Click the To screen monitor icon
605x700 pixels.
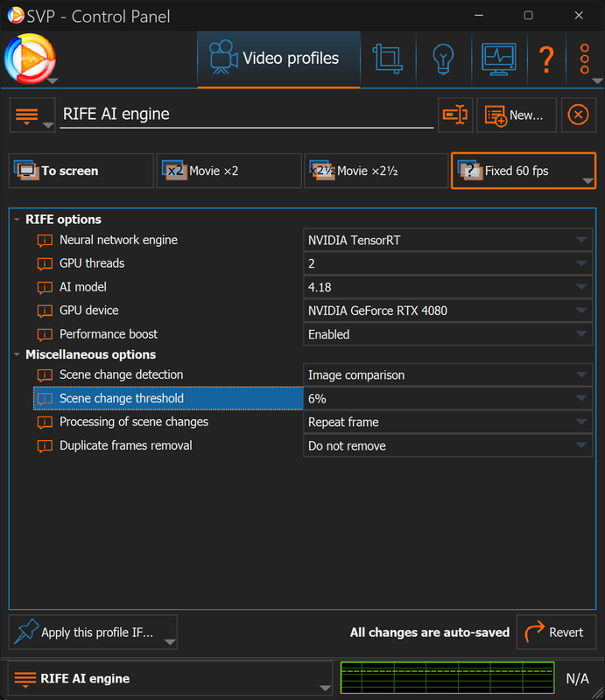click(26, 170)
